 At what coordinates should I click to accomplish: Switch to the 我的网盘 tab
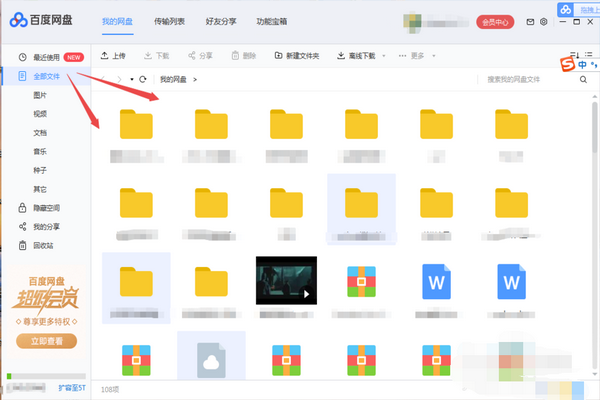tap(117, 21)
